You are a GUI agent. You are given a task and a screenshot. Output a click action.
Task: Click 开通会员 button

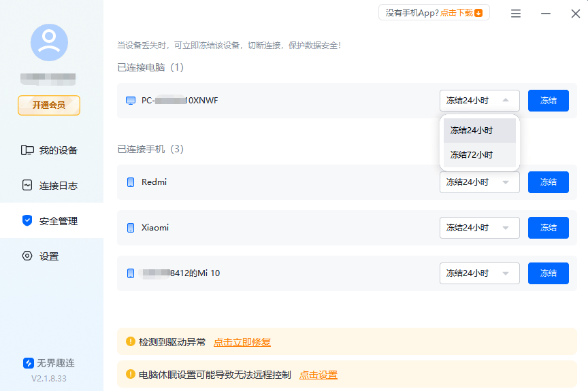point(49,105)
